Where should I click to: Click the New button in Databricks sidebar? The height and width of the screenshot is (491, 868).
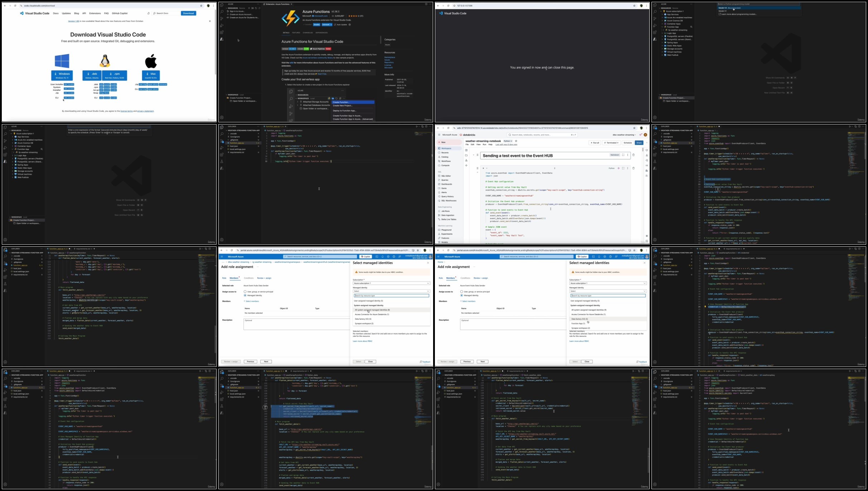pyautogui.click(x=449, y=142)
